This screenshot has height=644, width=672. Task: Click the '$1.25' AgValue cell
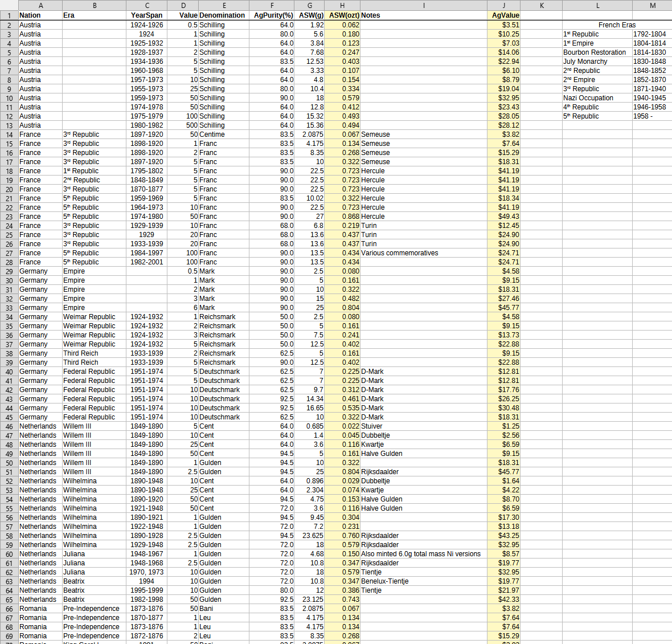coord(503,426)
